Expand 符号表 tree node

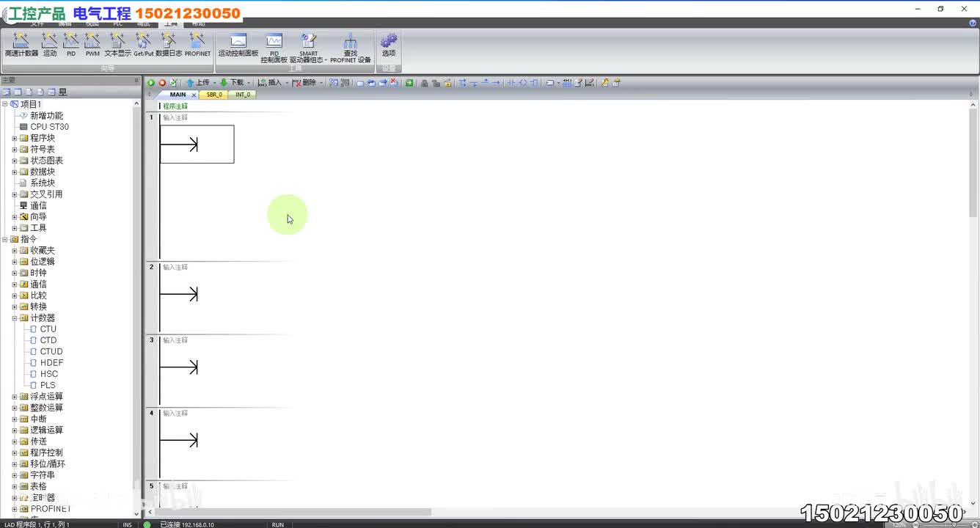(x=15, y=150)
